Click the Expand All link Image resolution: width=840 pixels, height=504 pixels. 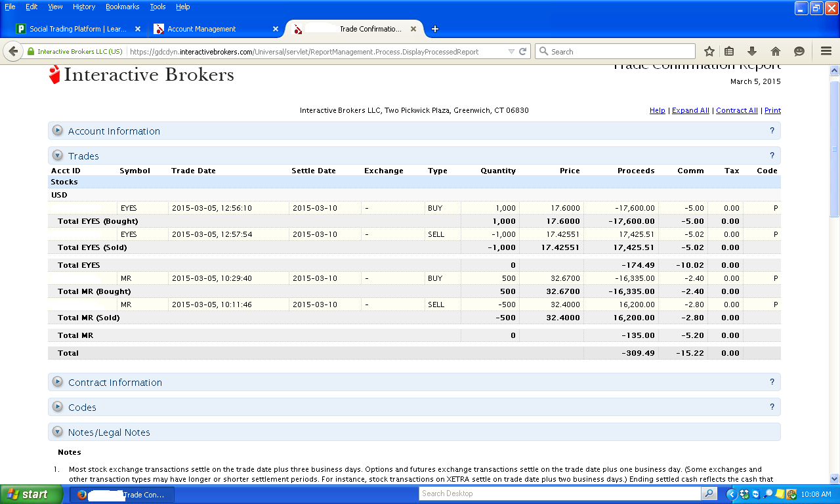click(690, 110)
